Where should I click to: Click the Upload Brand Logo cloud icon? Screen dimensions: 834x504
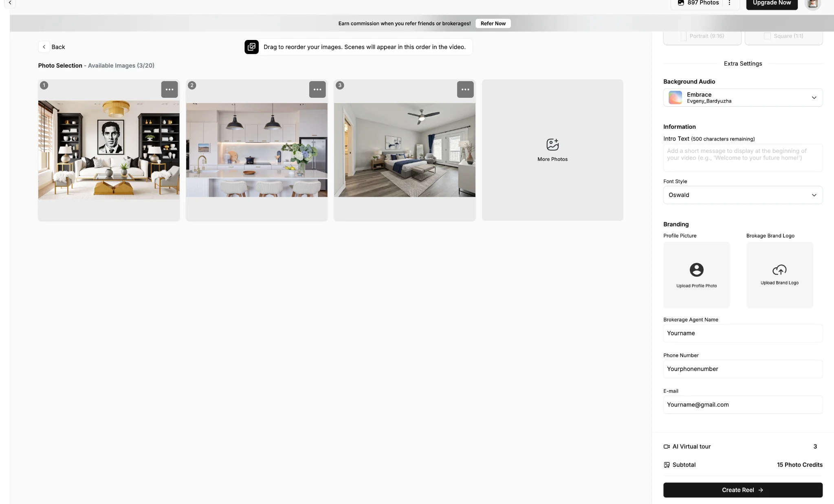click(x=779, y=270)
